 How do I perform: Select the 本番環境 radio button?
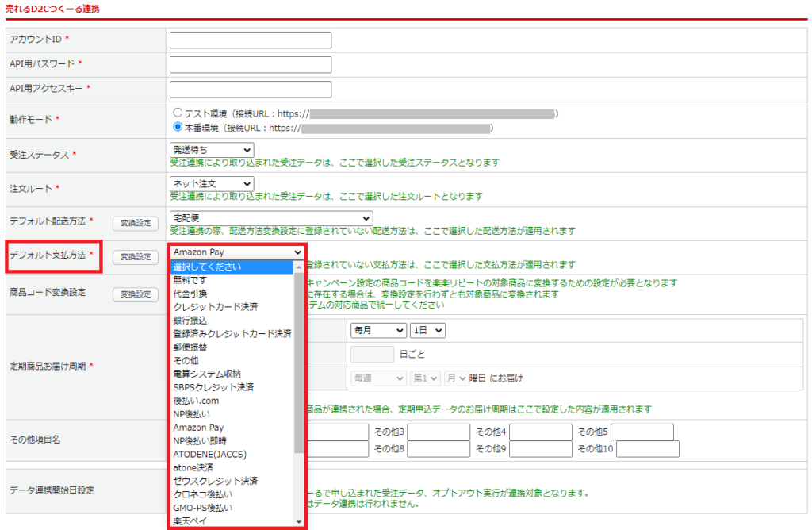[x=178, y=127]
